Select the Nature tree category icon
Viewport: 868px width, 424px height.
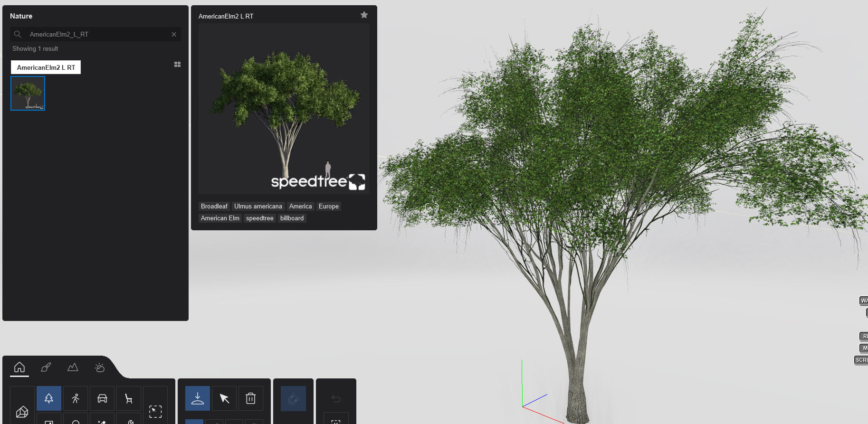49,398
